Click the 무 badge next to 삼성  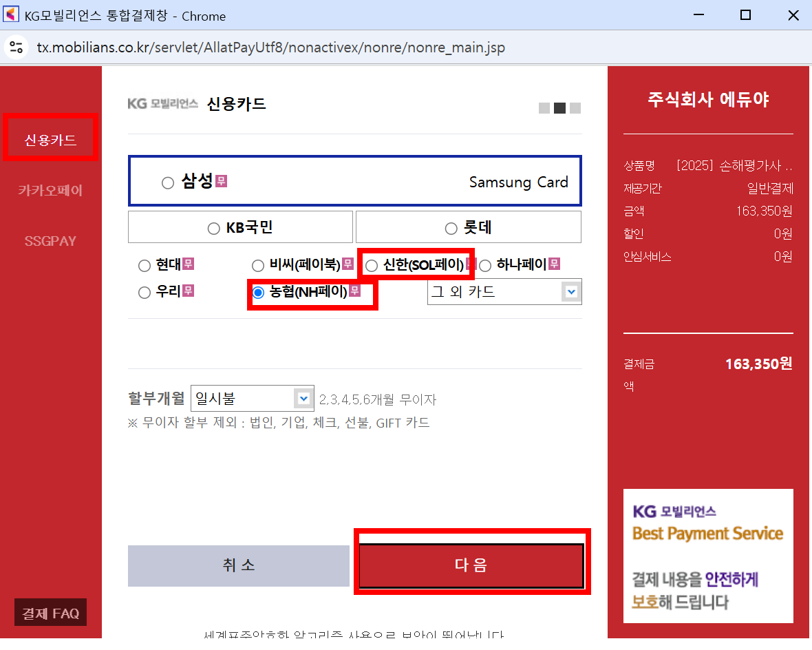(221, 181)
